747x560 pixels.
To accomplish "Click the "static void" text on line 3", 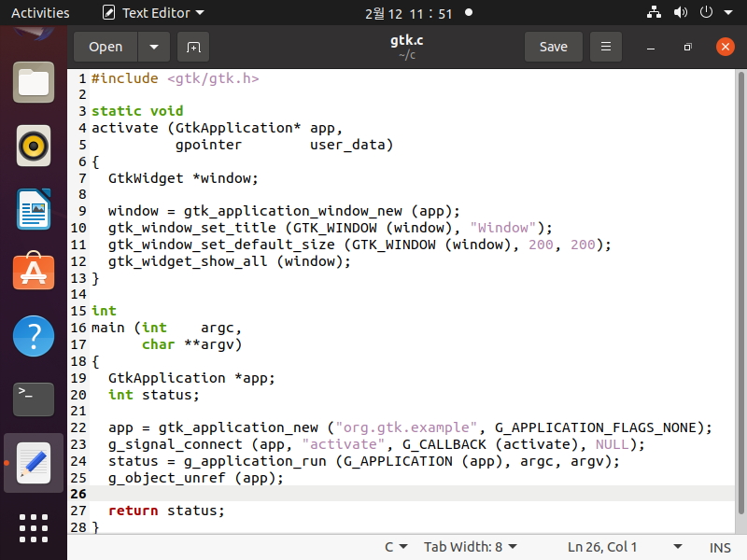I will pyautogui.click(x=137, y=111).
